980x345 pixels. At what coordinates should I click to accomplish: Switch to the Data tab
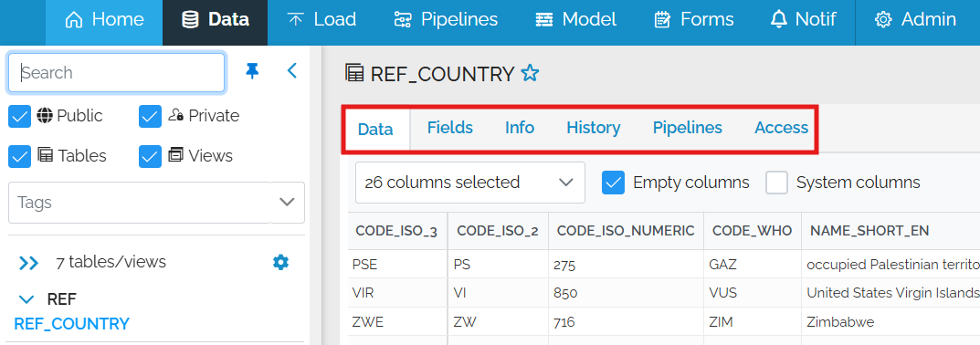(375, 130)
